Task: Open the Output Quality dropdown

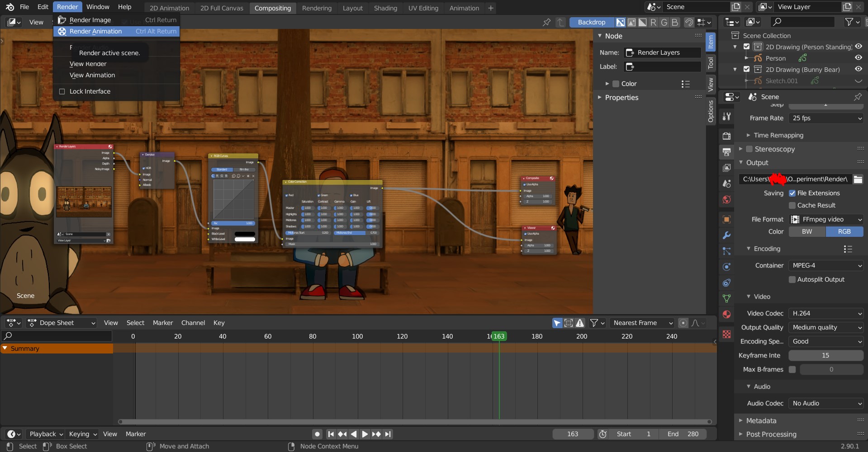Action: (826, 327)
